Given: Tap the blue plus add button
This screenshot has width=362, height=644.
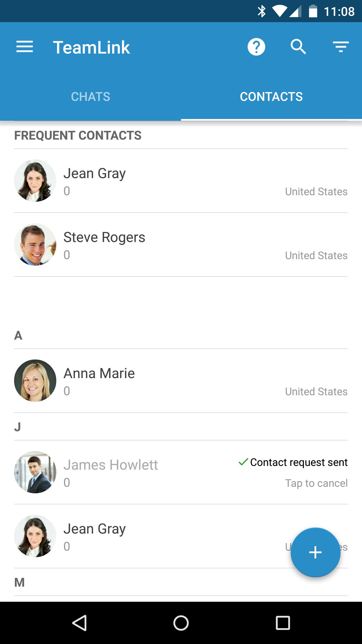Looking at the screenshot, I should (x=315, y=552).
